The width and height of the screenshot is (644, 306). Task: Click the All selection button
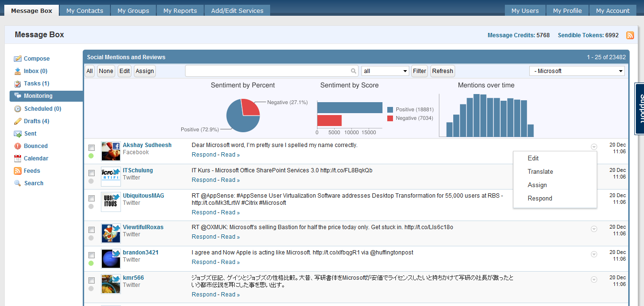click(x=90, y=71)
